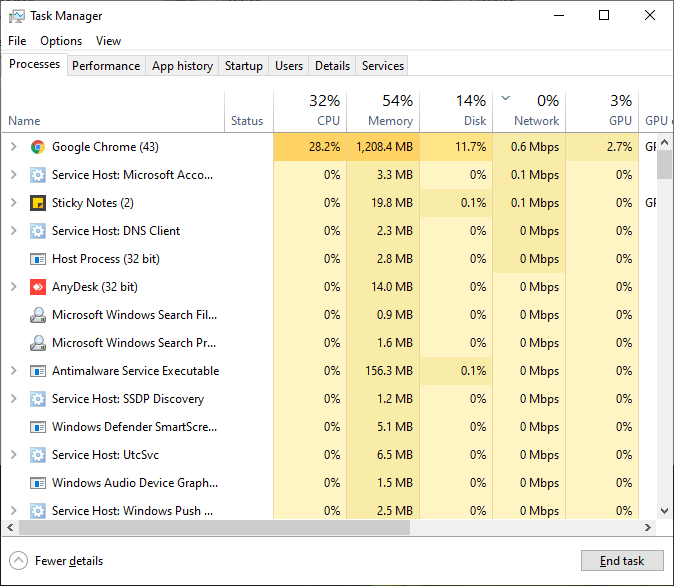The width and height of the screenshot is (674, 586).
Task: Click the Service Host: Windows Push icon
Action: pyautogui.click(x=38, y=511)
